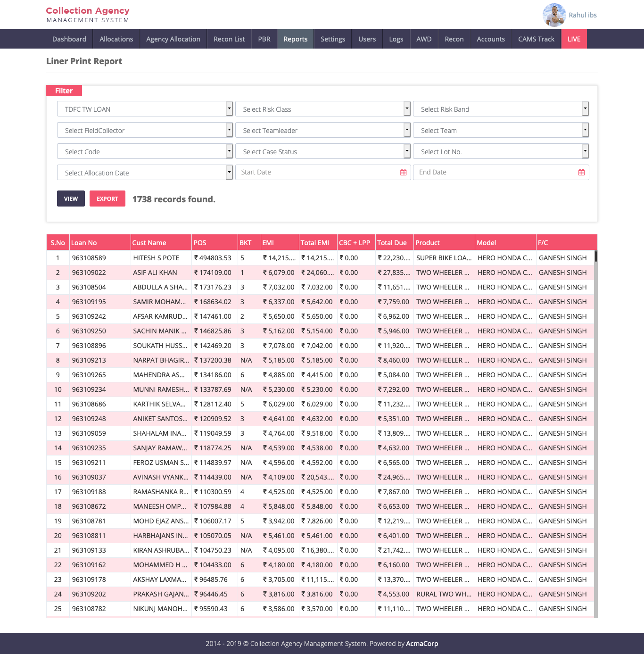Click the Collection Agency logo
Viewport: 644px width, 654px height.
click(88, 15)
